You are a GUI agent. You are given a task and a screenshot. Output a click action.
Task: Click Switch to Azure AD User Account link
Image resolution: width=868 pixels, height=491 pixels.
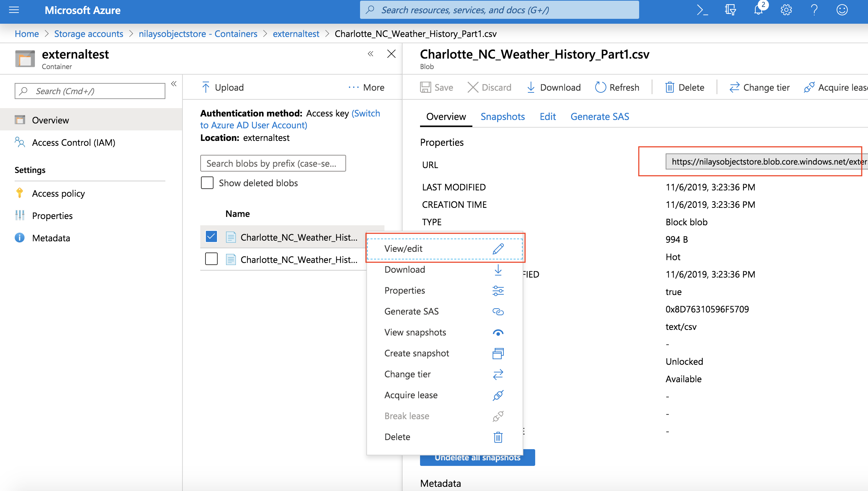(x=254, y=125)
